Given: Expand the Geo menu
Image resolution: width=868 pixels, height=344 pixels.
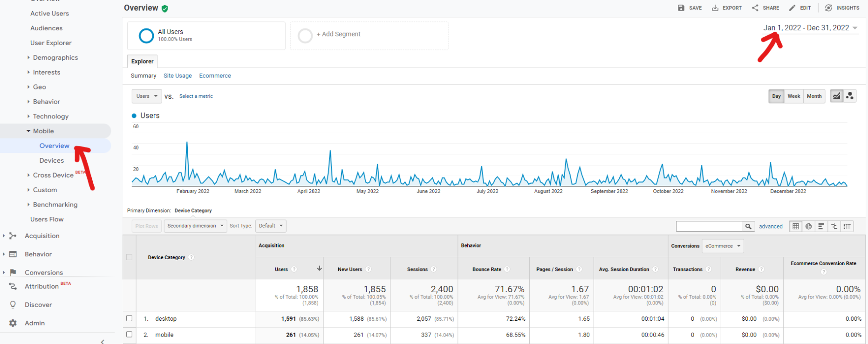Looking at the screenshot, I should [x=39, y=87].
